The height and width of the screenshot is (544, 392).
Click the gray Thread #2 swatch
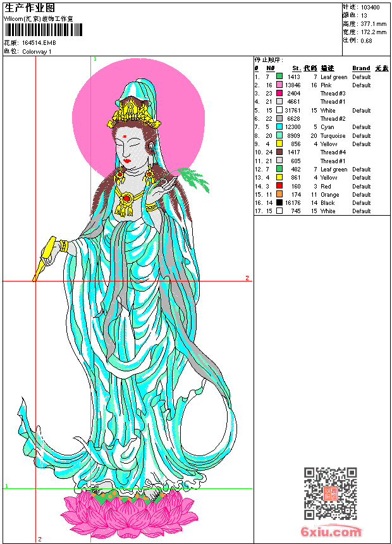click(279, 118)
